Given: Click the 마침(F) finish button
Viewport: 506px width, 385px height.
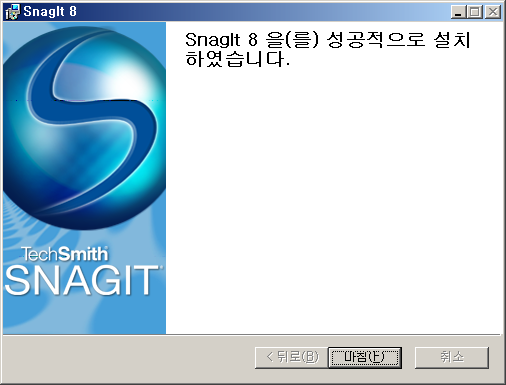Looking at the screenshot, I should (x=365, y=358).
